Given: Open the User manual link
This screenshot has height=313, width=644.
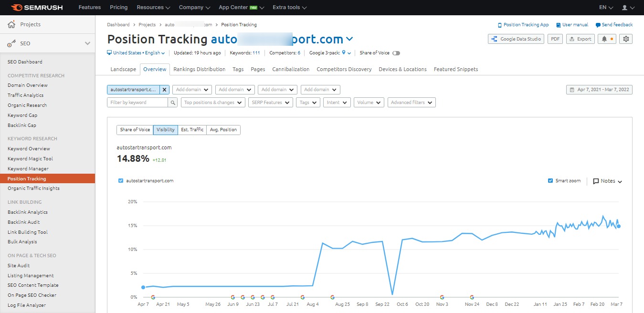Looking at the screenshot, I should pyautogui.click(x=572, y=25).
